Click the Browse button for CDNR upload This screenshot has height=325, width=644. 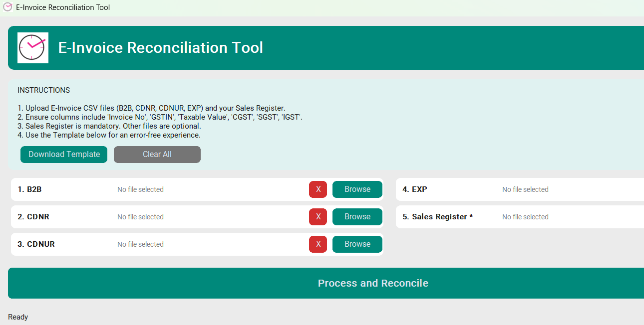[x=357, y=216]
